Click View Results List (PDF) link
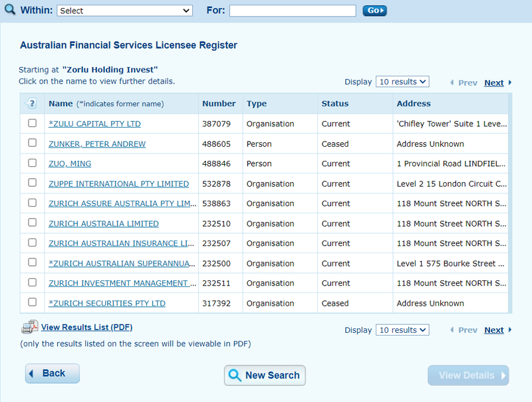 click(87, 327)
